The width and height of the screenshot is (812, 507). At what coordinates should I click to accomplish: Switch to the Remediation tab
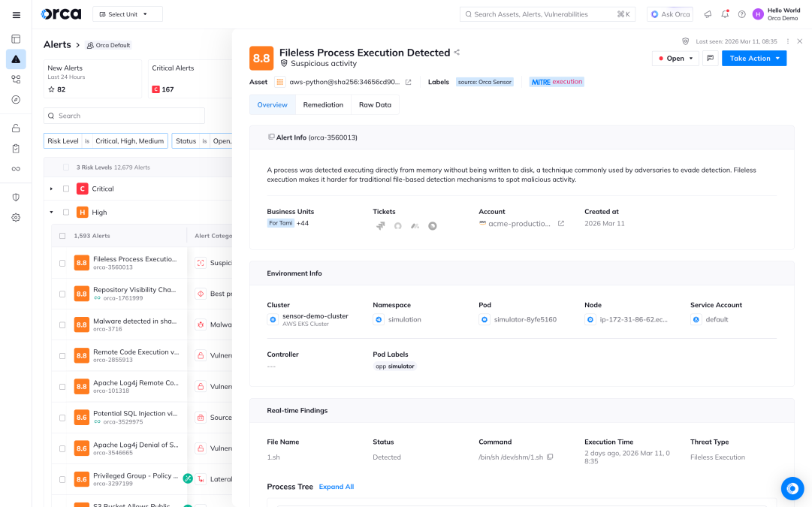(323, 105)
